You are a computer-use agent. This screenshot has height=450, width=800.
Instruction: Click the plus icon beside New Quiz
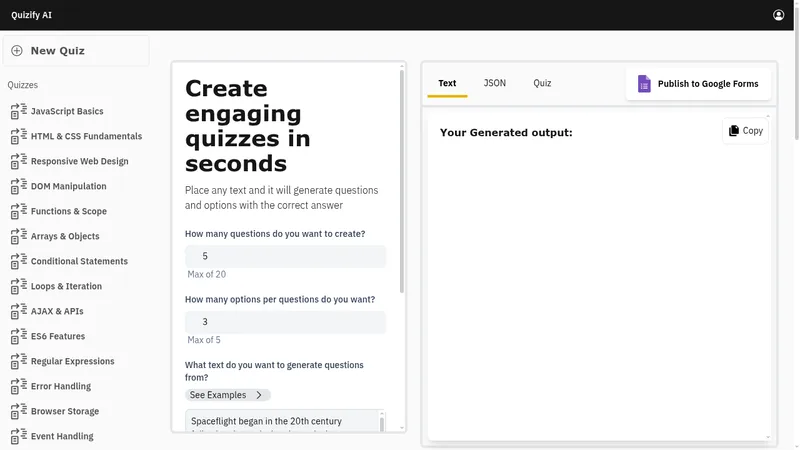click(x=17, y=51)
